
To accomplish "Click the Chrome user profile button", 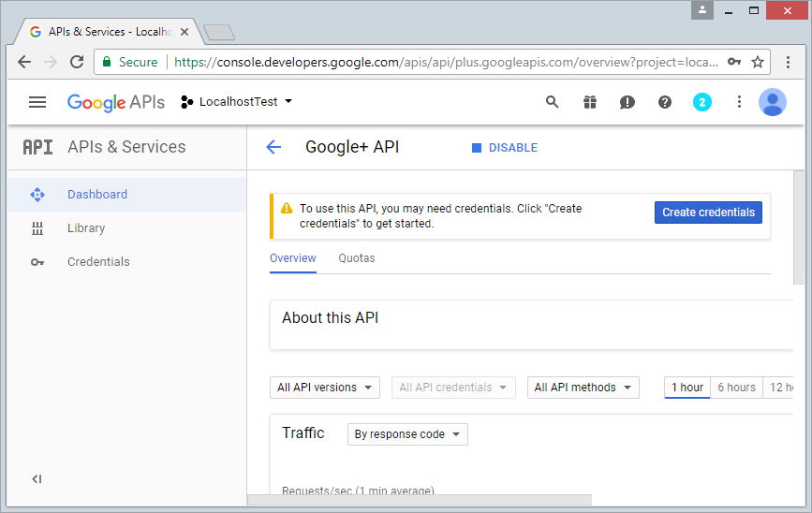I will (702, 10).
